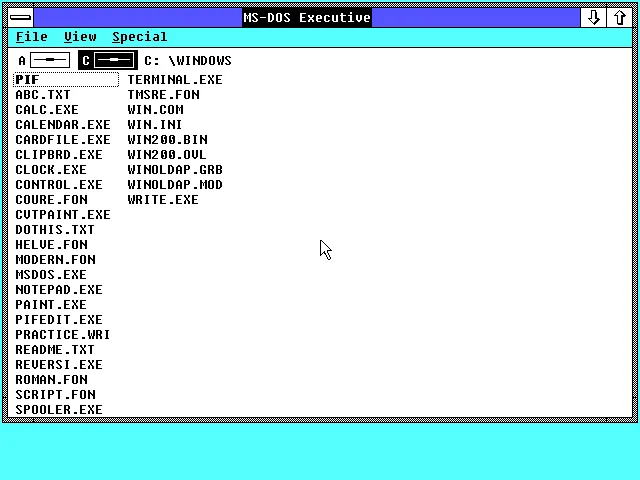This screenshot has height=480, width=640.
Task: Select WRITE.EXE file
Action: coord(163,200)
